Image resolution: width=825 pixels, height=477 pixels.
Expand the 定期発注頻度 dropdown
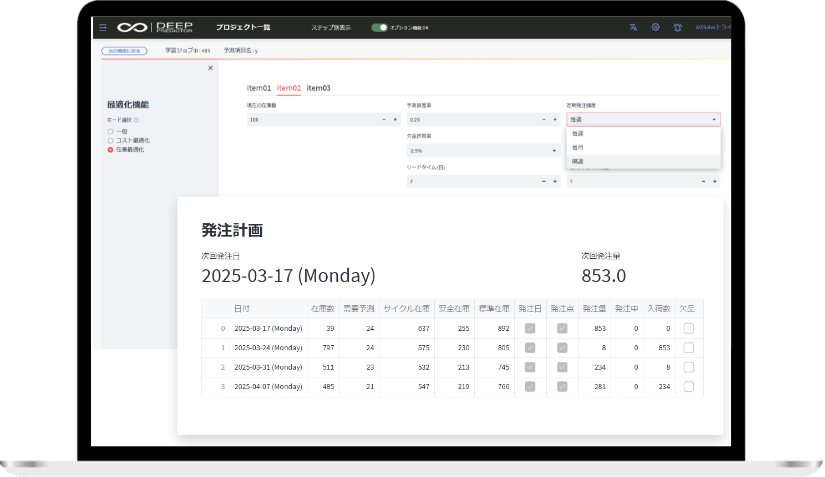642,119
